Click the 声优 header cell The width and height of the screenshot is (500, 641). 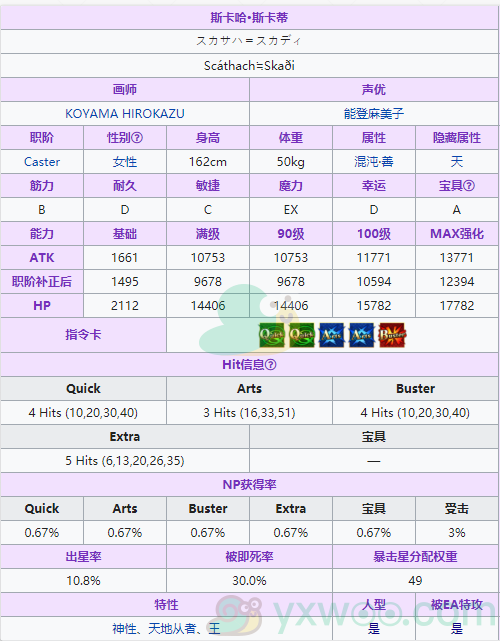[x=374, y=90]
